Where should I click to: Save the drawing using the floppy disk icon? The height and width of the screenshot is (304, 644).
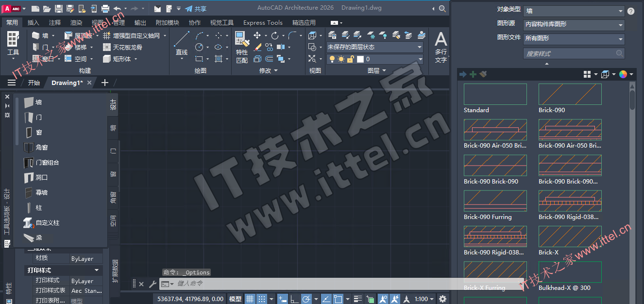click(x=59, y=9)
